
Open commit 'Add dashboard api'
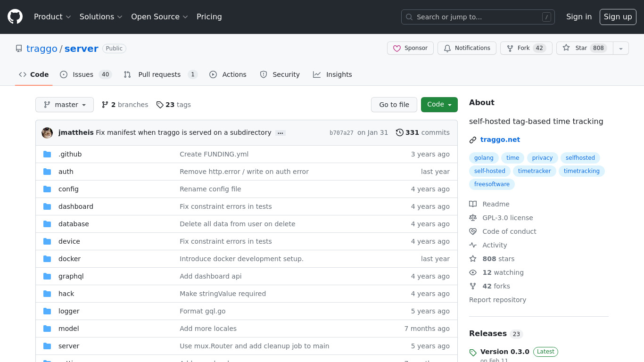(211, 276)
